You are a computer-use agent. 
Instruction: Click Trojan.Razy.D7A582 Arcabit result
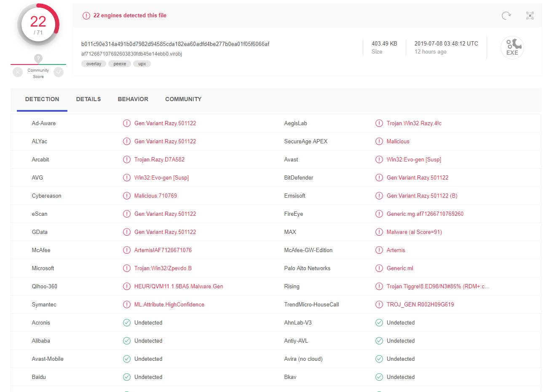[159, 159]
